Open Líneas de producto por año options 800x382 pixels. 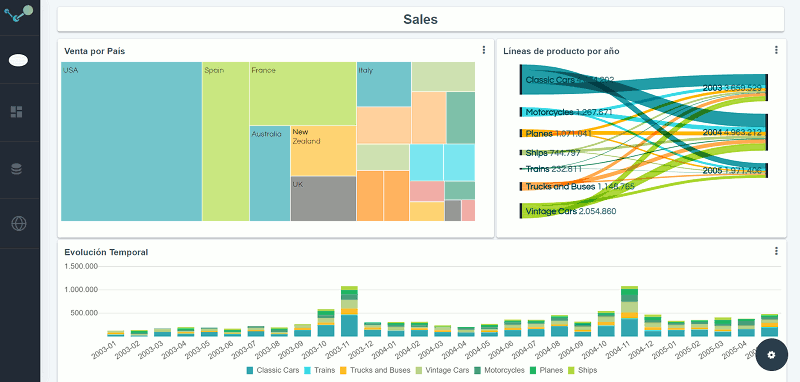pyautogui.click(x=776, y=50)
